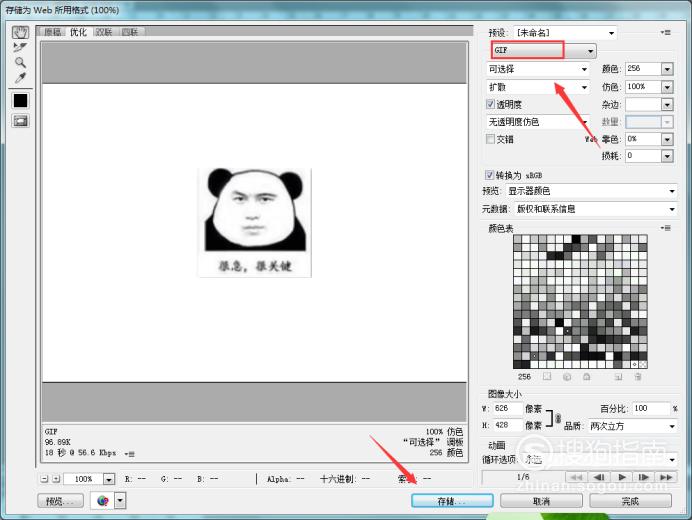Viewport: 692px width, 520px height.
Task: Open the Web 靠色 0% dropdown arrow
Action: (x=667, y=139)
